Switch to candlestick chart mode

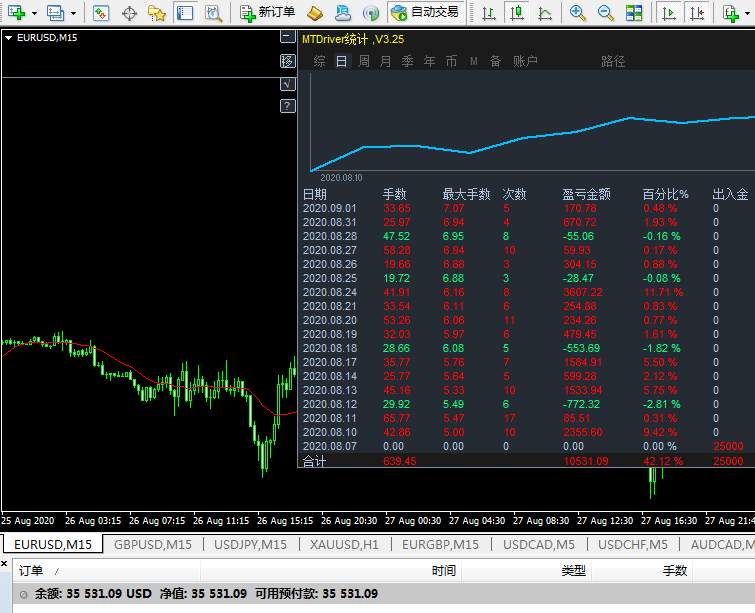click(517, 13)
